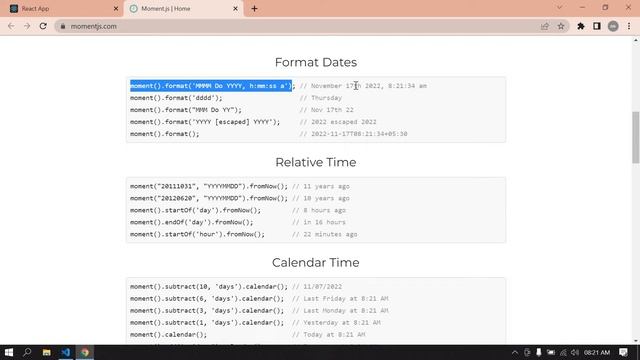
Task: Open the Windows Start menu
Action: 9,352
